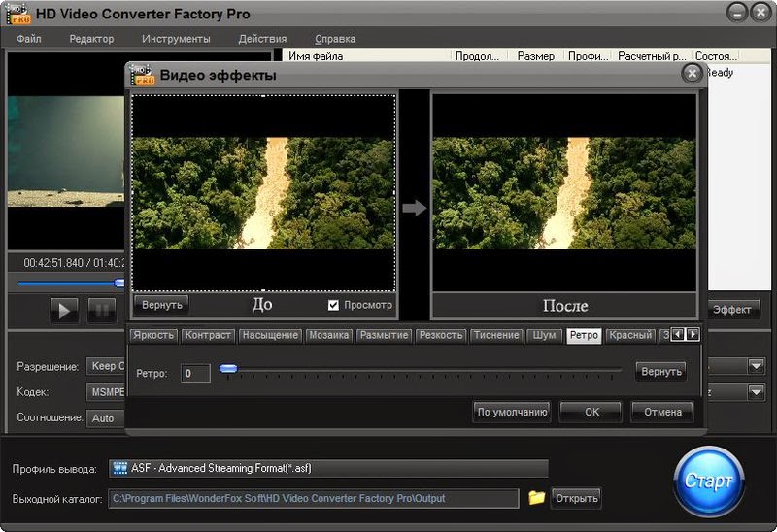Open the Действия menu
777x532 pixels.
262,39
